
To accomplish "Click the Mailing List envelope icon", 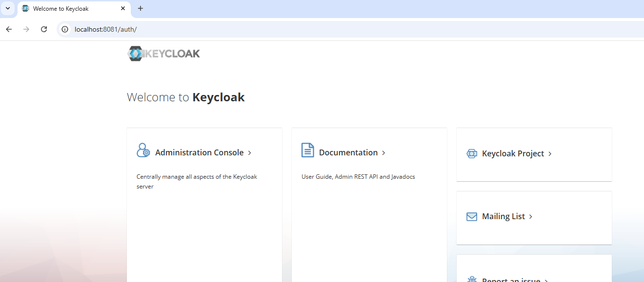I will [472, 217].
